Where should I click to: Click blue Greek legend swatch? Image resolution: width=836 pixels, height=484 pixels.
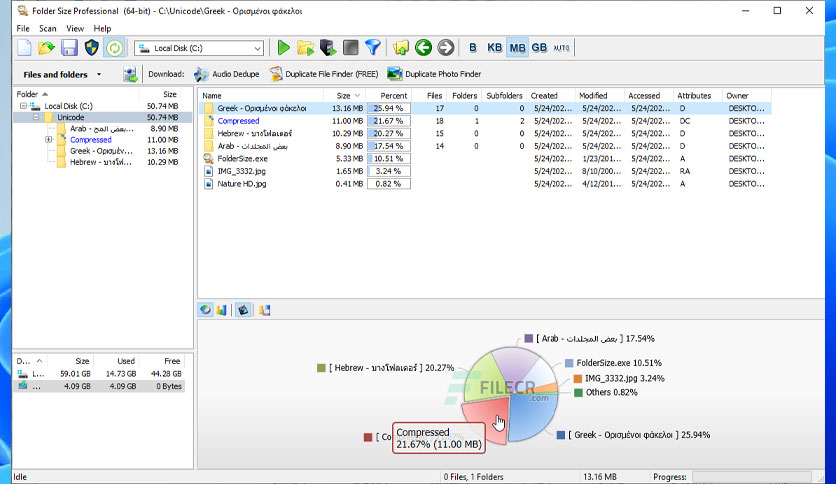click(561, 435)
